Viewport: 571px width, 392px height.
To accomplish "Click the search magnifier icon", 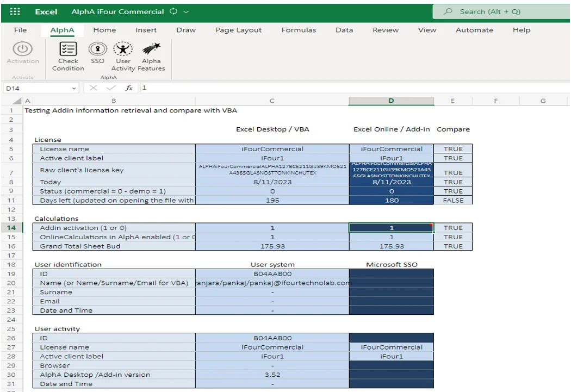I will click(x=448, y=11).
